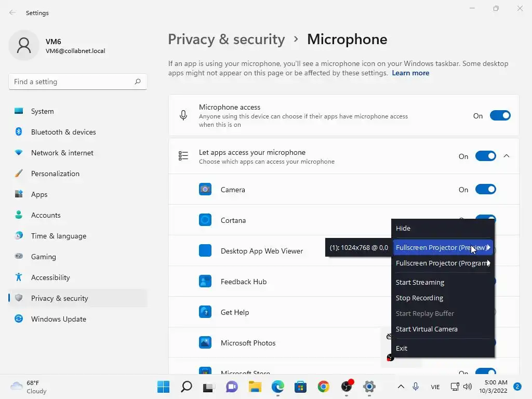Viewport: 532px width, 399px height.
Task: Open File Explorer from taskbar
Action: 255,387
